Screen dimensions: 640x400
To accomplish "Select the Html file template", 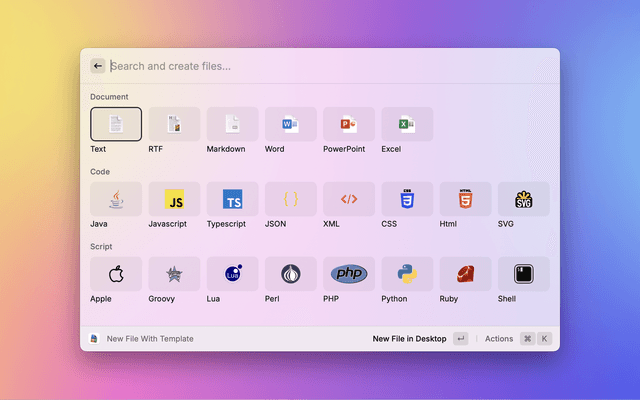I will point(465,199).
